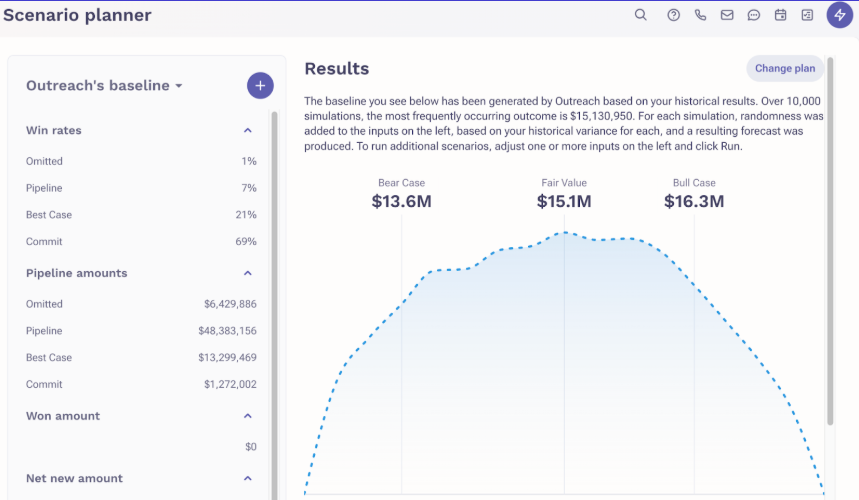859x500 pixels.
Task: Click the Fair Value $15.1M label
Action: [564, 194]
